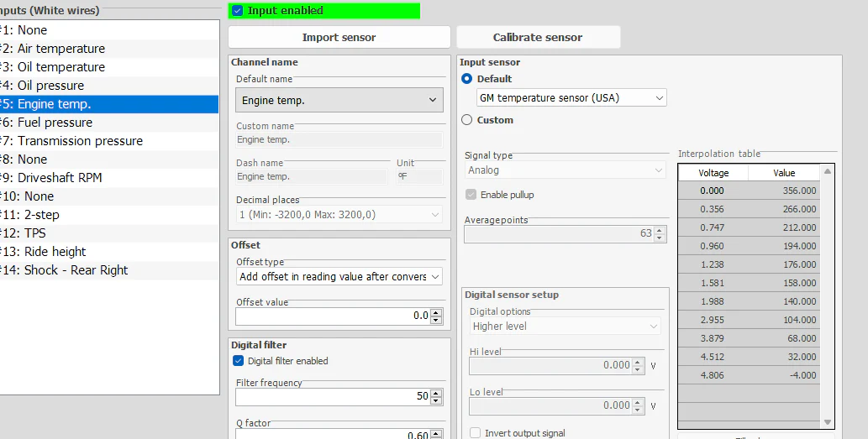Open the Offset type dropdown
The width and height of the screenshot is (868, 439).
pos(339,277)
